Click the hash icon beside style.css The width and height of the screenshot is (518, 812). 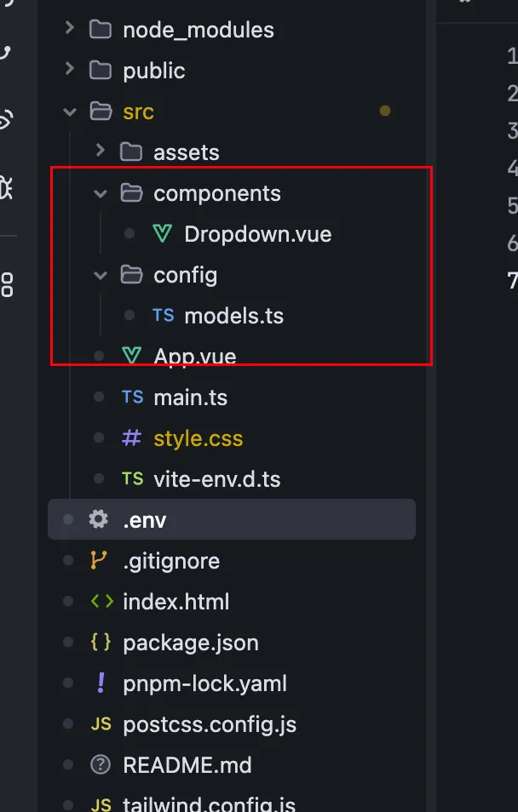click(132, 438)
